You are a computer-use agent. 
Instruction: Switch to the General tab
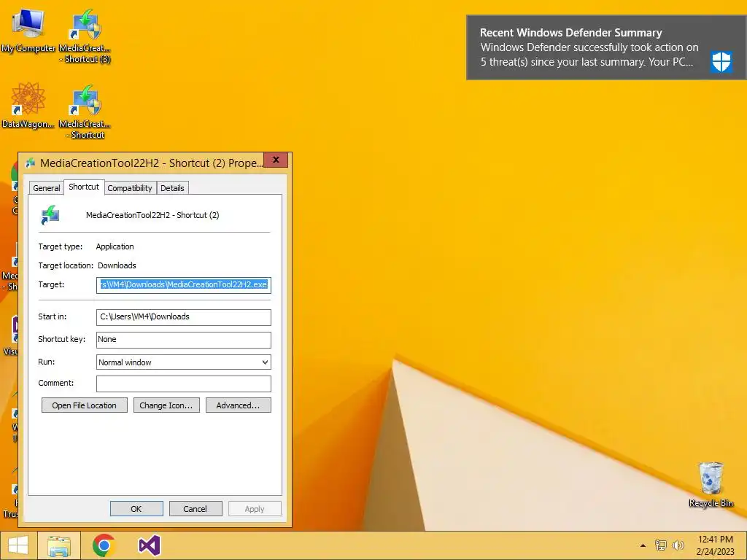click(46, 188)
